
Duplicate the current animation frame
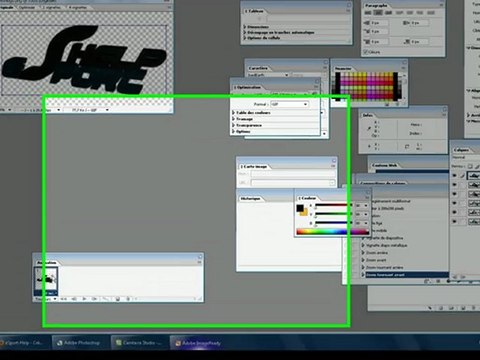tap(118, 299)
